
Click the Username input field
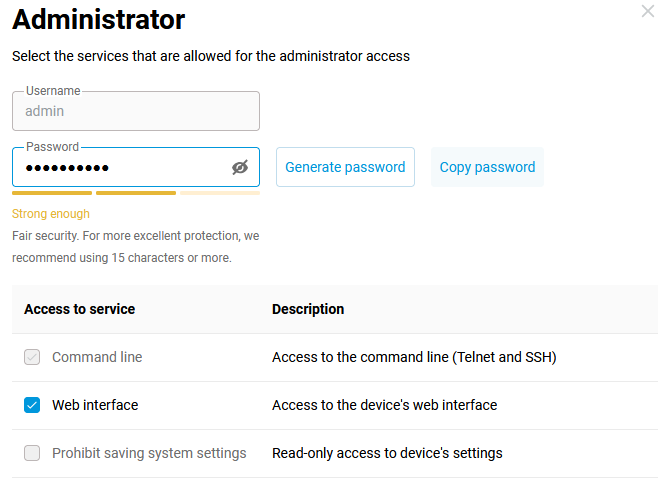[135, 112]
